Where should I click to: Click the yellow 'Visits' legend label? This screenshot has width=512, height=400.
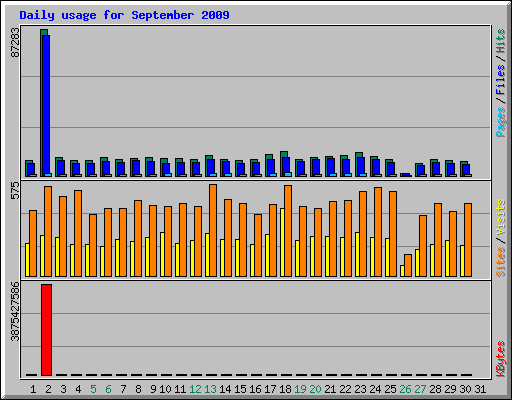click(501, 217)
